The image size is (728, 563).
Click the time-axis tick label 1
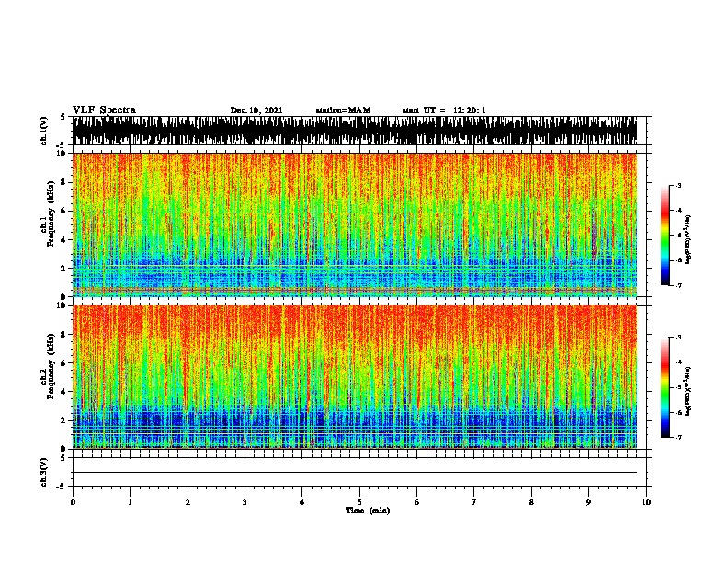(130, 502)
